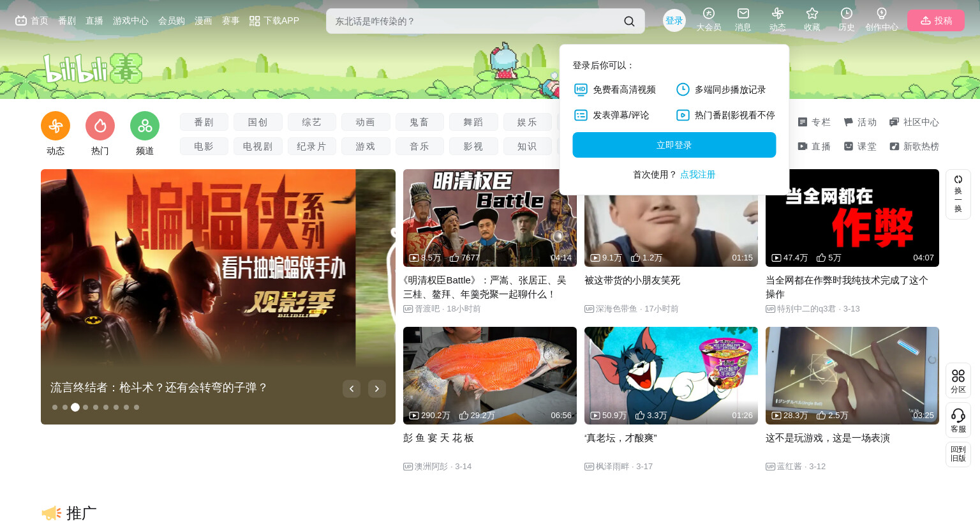Screen dimensions: 980x526
Task: Click the Batman carousel banner
Action: [218, 297]
